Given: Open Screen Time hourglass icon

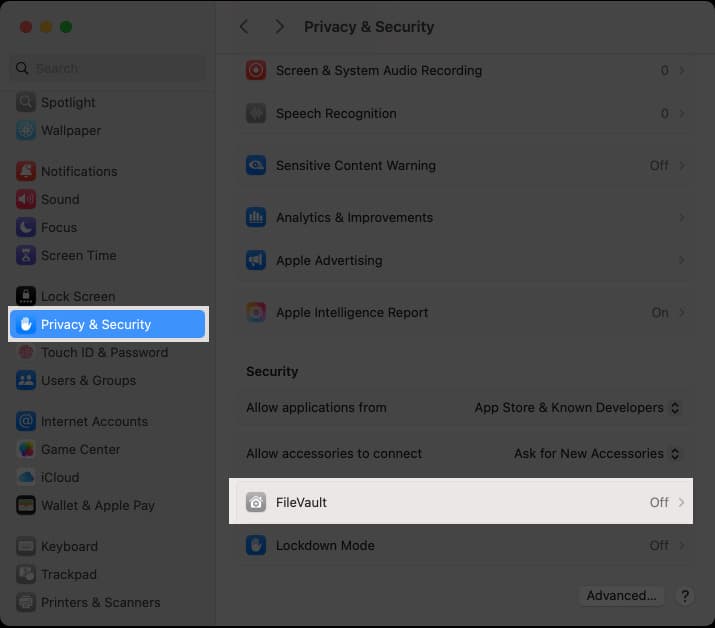Looking at the screenshot, I should pyautogui.click(x=26, y=255).
